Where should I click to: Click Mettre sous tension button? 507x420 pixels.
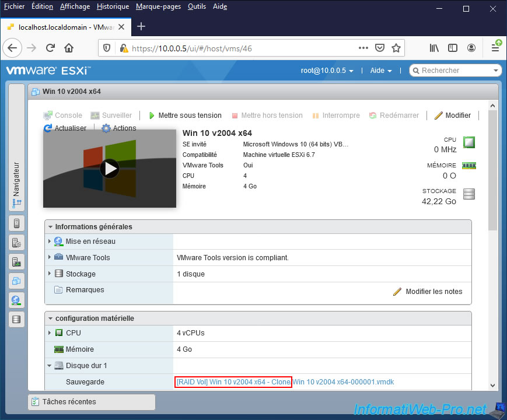point(185,116)
